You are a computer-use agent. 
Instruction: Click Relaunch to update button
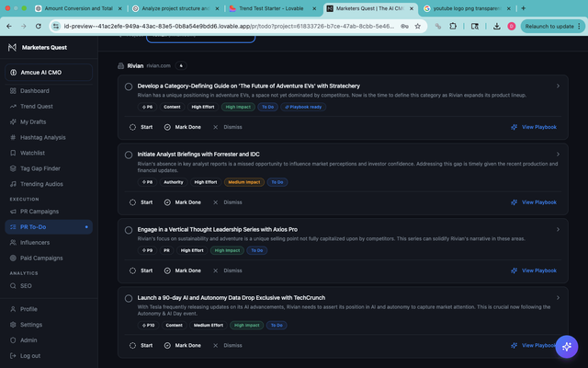[553, 27]
